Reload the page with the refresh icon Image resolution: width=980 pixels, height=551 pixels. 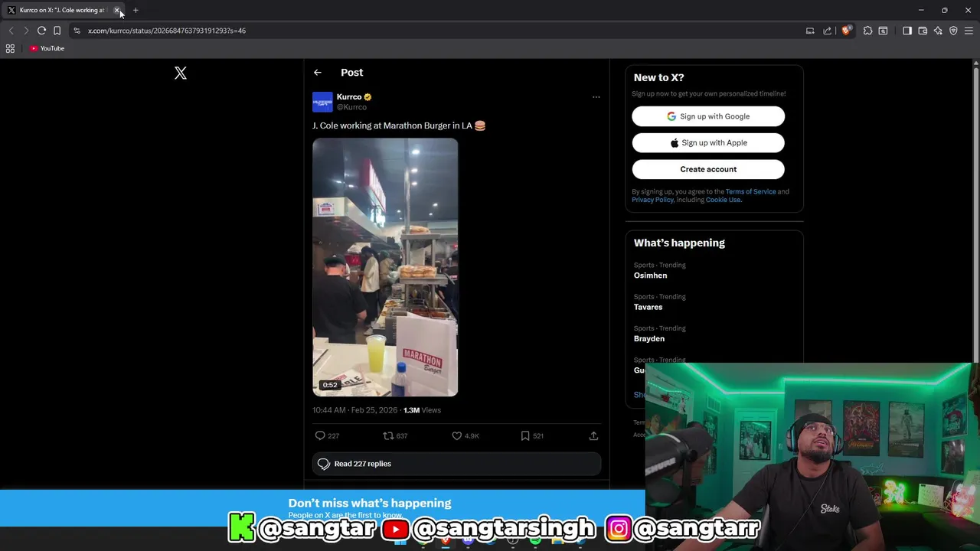pos(41,31)
